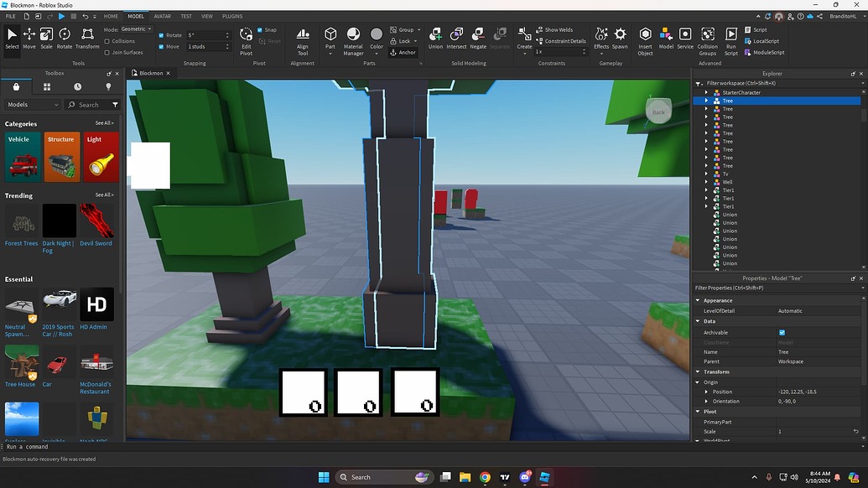Click See All next to Categories
868x488 pixels.
(x=104, y=123)
